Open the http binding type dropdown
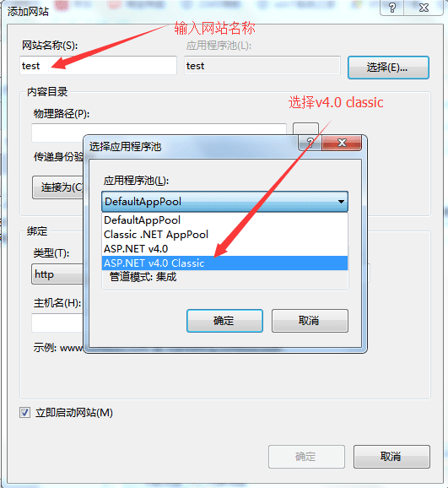The width and height of the screenshot is (448, 488). [57, 274]
